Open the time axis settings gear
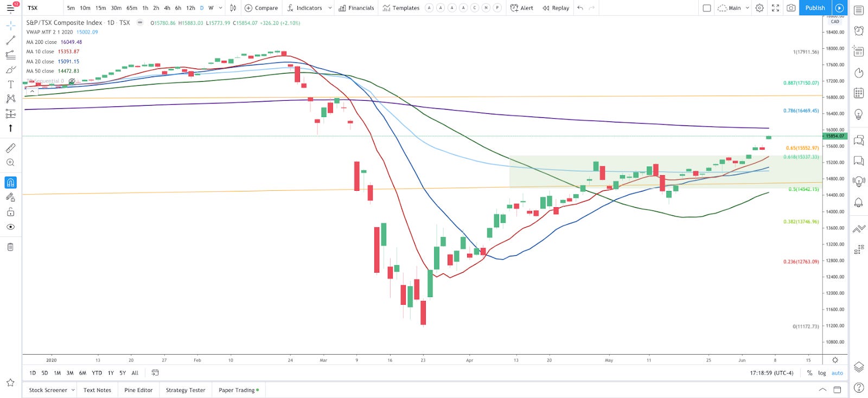The width and height of the screenshot is (868, 398). click(x=835, y=360)
